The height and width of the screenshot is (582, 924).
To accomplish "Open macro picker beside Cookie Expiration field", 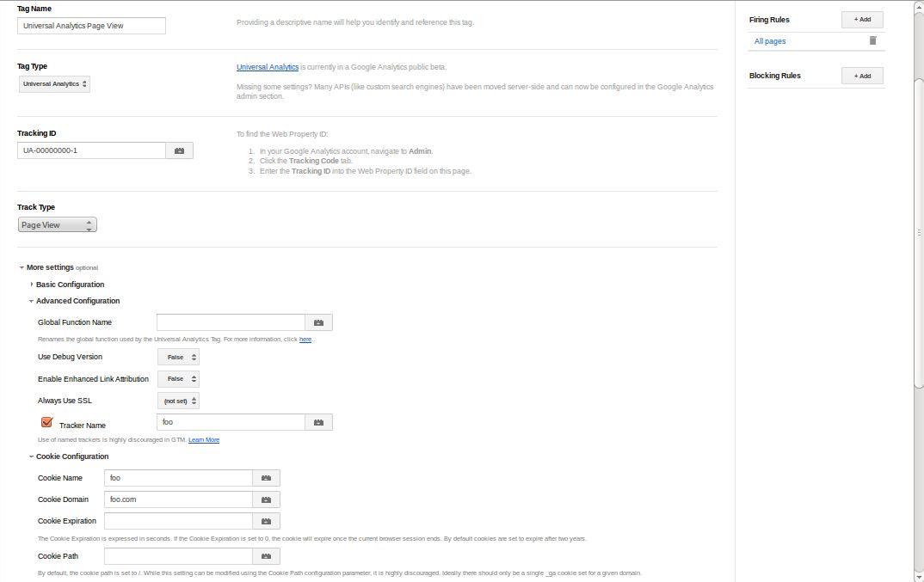I will pyautogui.click(x=267, y=521).
